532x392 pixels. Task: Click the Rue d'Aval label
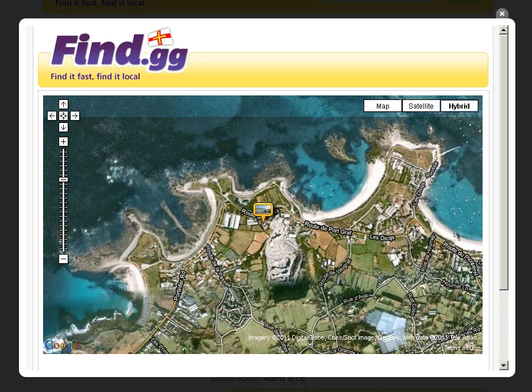tap(356, 298)
